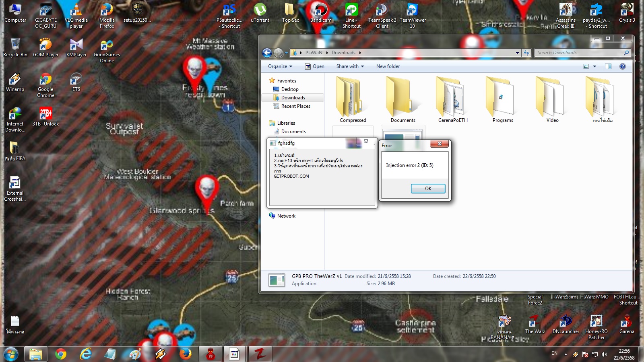Expand the Share with menu
The image size is (644, 362).
[x=350, y=66]
